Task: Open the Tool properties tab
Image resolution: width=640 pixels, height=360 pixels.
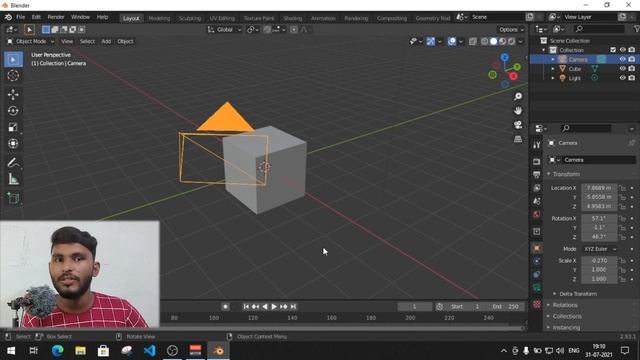Action: point(537,145)
